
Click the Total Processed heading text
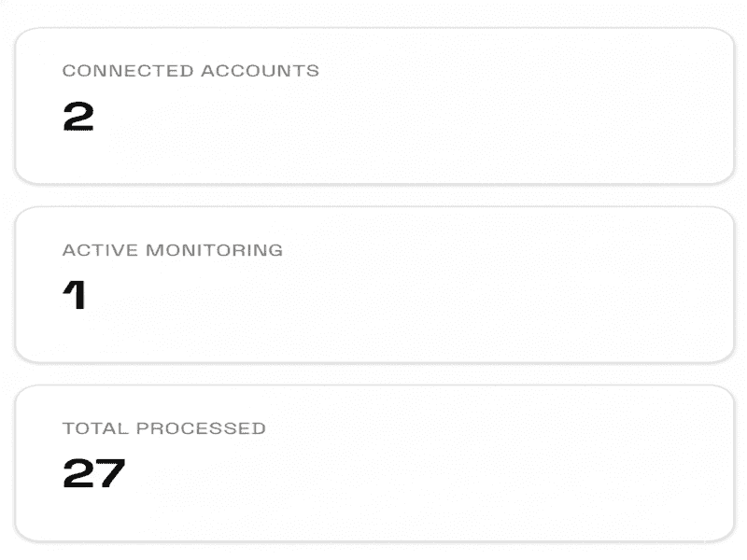162,428
